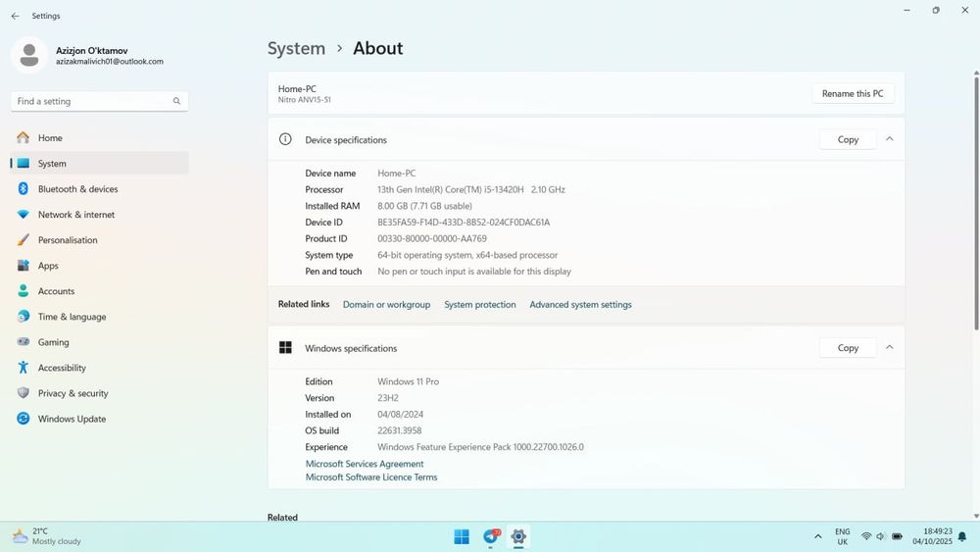980x552 pixels.
Task: Click the Find a setting search box
Action: (x=99, y=101)
